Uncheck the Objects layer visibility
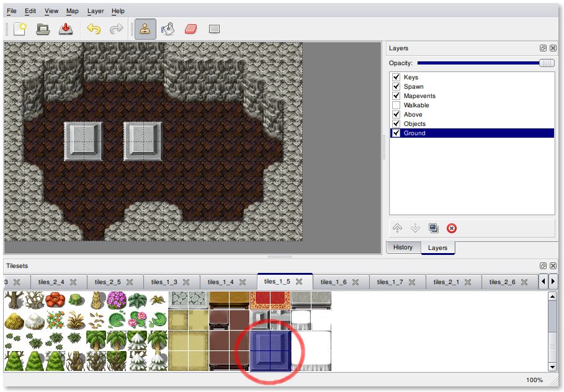 (x=396, y=124)
